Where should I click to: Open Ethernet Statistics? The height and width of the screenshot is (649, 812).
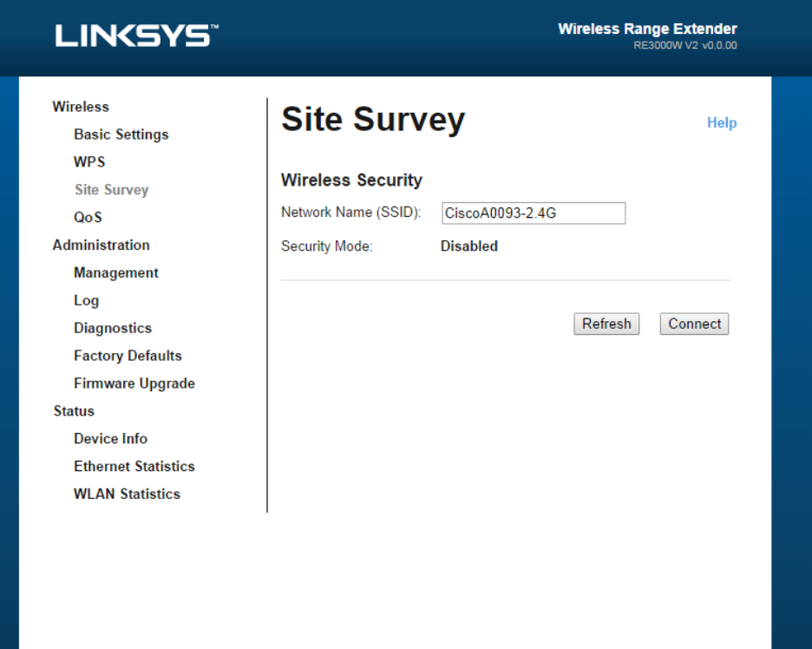coord(134,466)
